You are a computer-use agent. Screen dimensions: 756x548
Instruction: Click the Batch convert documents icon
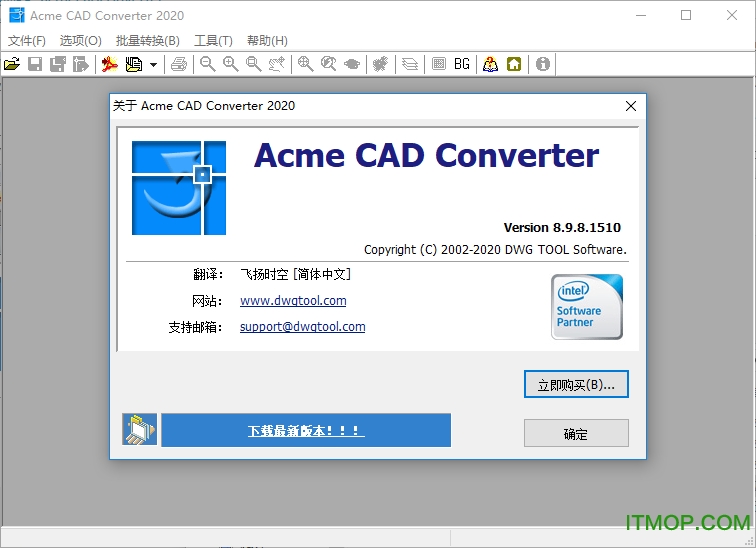(x=134, y=64)
